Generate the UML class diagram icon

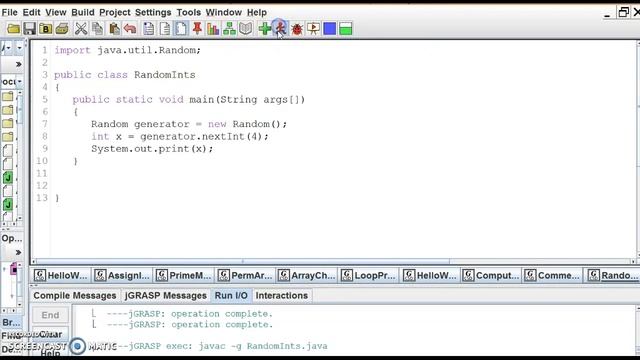click(229, 29)
